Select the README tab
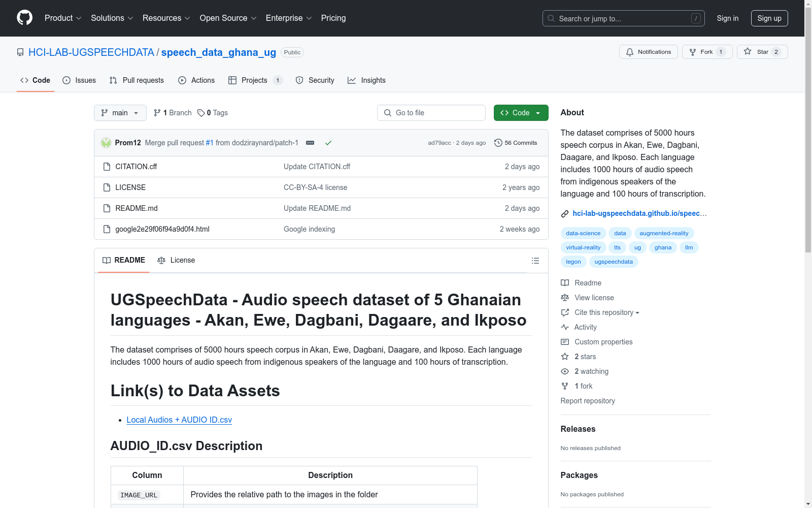812x508 pixels. point(124,260)
